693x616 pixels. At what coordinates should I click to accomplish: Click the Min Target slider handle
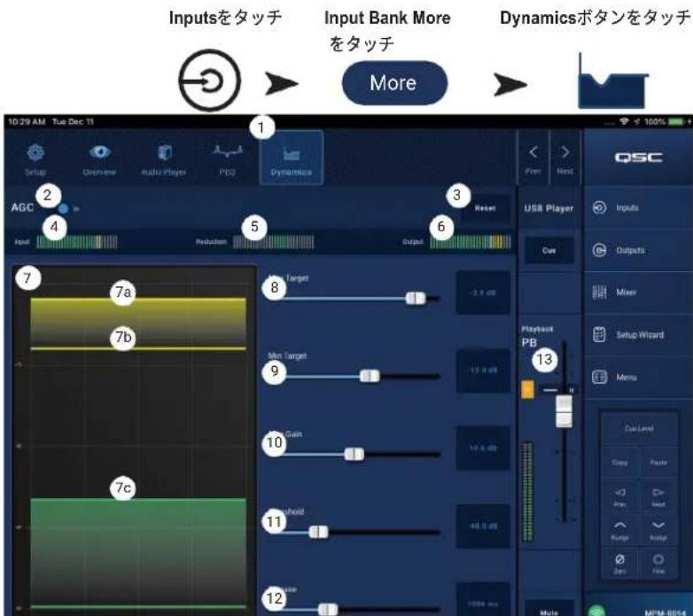pos(370,376)
